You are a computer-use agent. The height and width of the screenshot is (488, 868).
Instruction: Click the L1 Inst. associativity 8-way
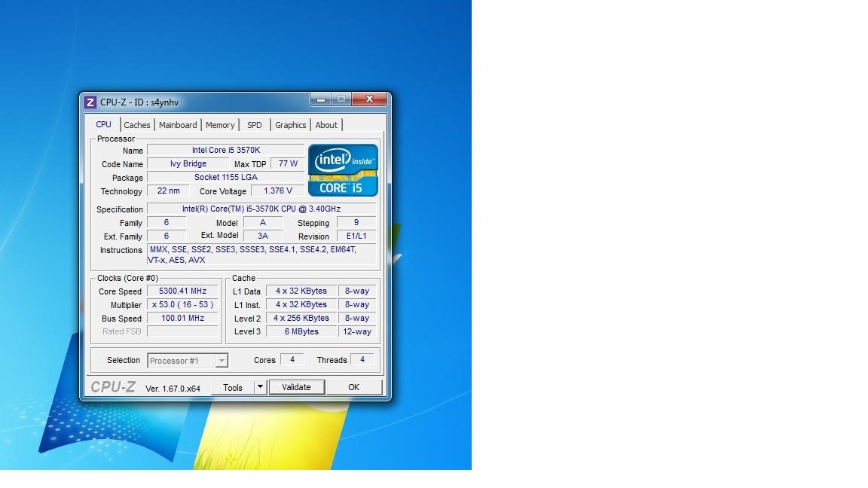(x=357, y=304)
